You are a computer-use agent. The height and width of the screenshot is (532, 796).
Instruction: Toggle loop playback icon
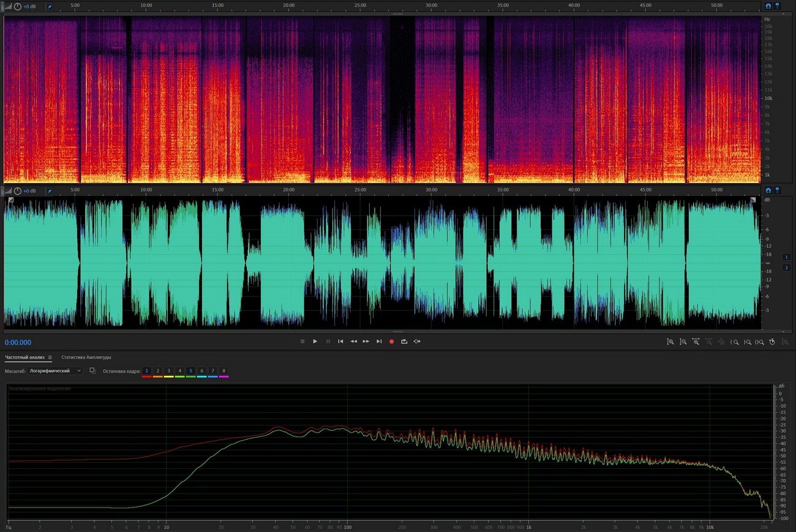[x=404, y=341]
